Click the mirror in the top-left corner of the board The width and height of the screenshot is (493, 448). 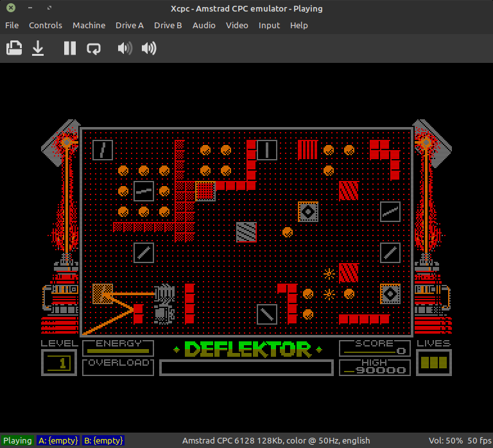click(103, 150)
